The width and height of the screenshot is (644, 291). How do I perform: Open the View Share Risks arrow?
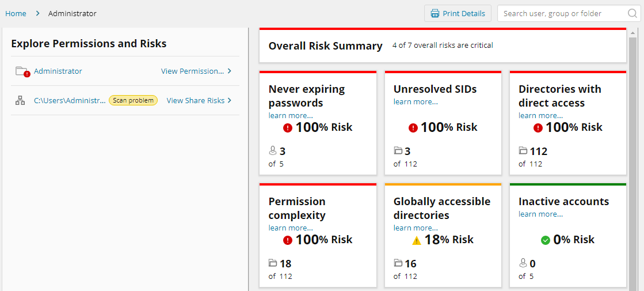(x=230, y=100)
